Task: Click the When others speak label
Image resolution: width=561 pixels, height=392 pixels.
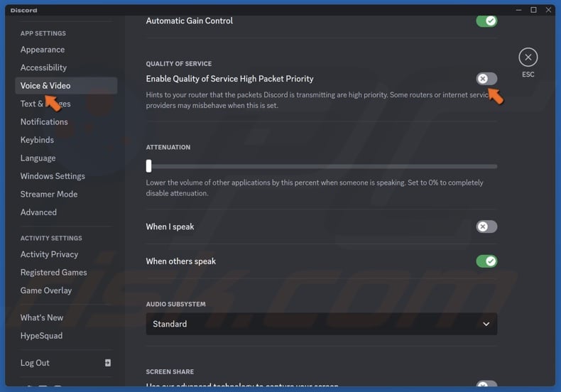Action: (180, 261)
